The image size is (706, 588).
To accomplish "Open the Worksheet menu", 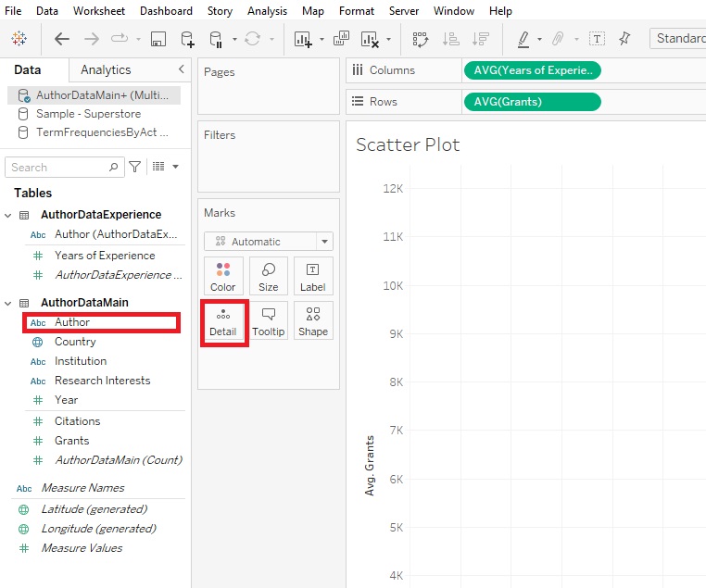I will coord(99,11).
